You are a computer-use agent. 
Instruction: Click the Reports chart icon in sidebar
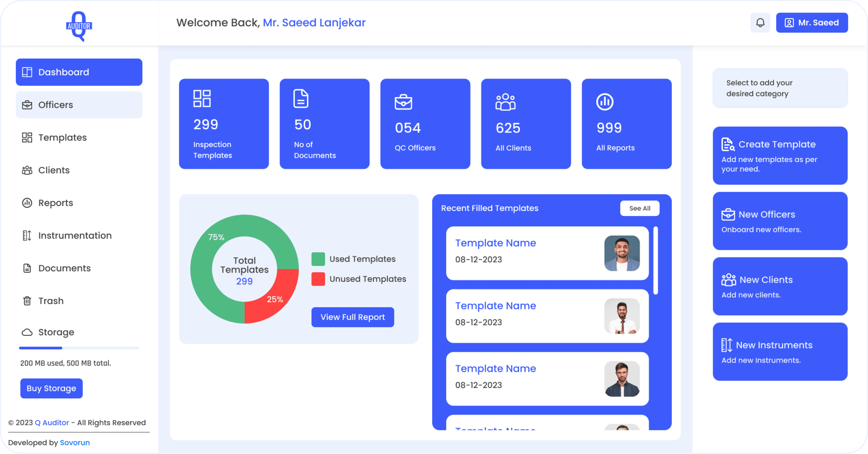pyautogui.click(x=27, y=203)
